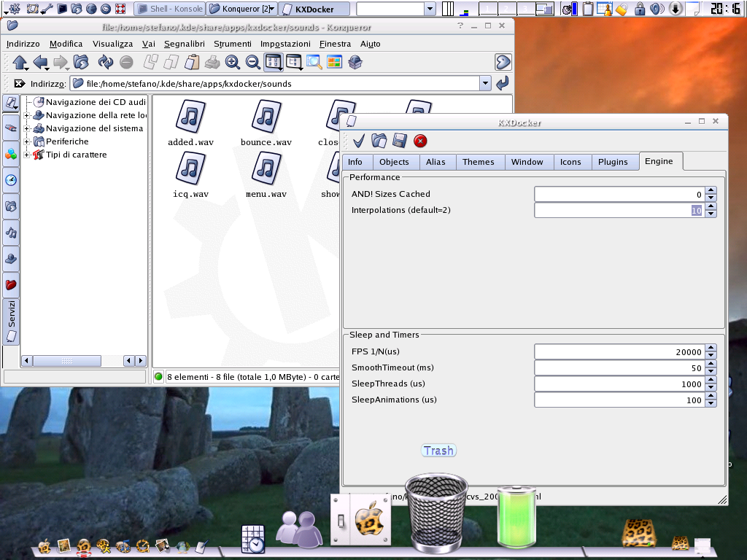Click the find file magnifier icon

pos(314,63)
